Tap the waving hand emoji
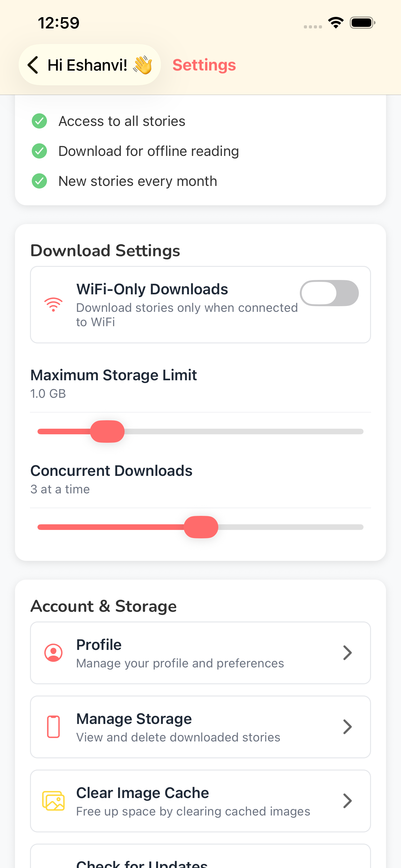Image resolution: width=401 pixels, height=868 pixels. pos(143,65)
